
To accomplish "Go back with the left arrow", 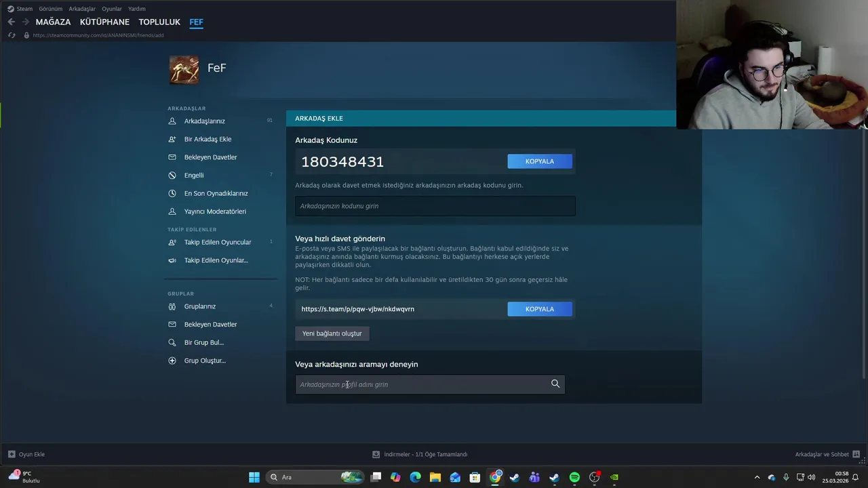I will [x=11, y=22].
